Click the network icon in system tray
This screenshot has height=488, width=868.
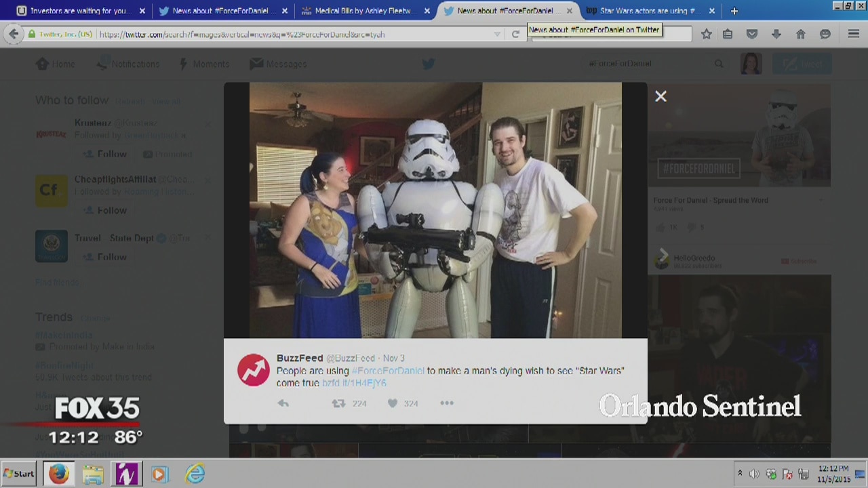point(804,474)
